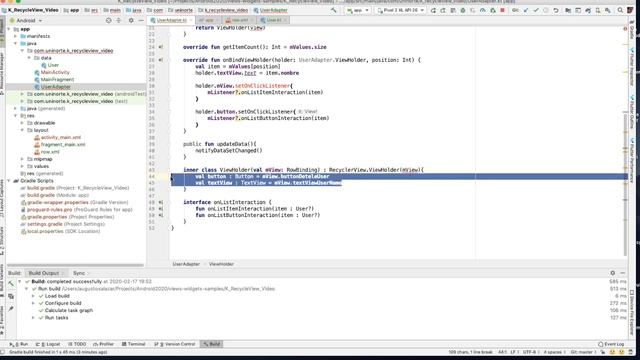The width and height of the screenshot is (640, 360).
Task: Click the ViewHolder breadcrumb under the editor
Action: (x=221, y=264)
